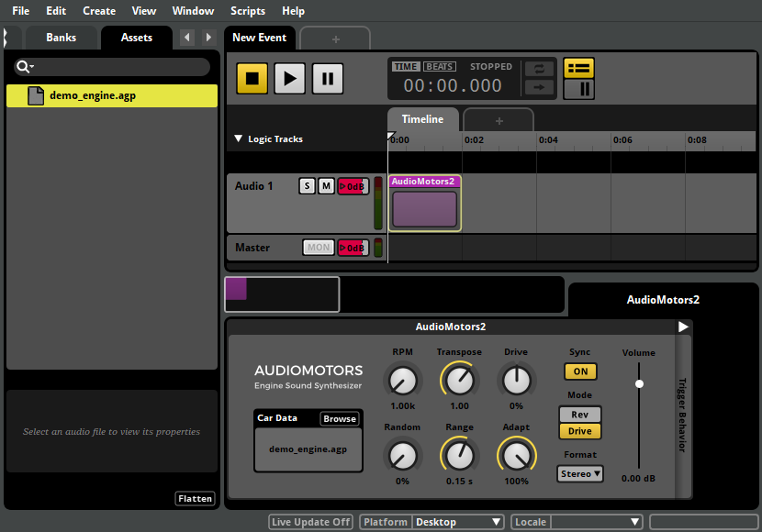Click the search magnifier icon
The width and height of the screenshot is (762, 532).
pyautogui.click(x=23, y=67)
